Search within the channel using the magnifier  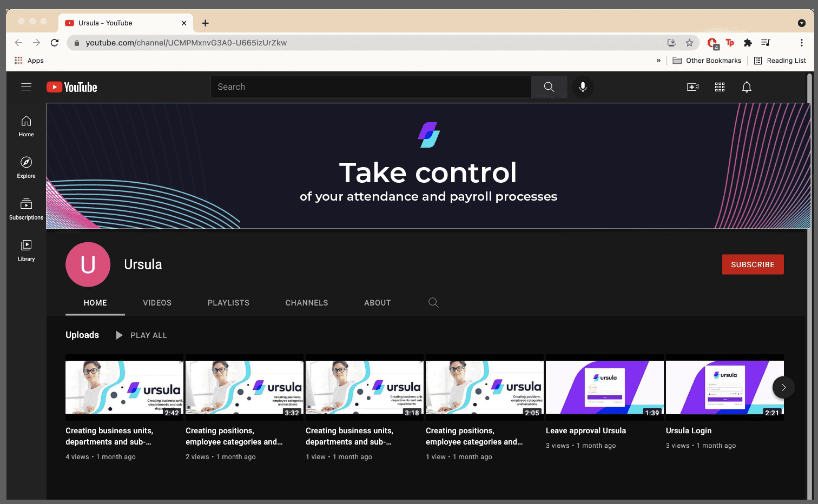(433, 302)
